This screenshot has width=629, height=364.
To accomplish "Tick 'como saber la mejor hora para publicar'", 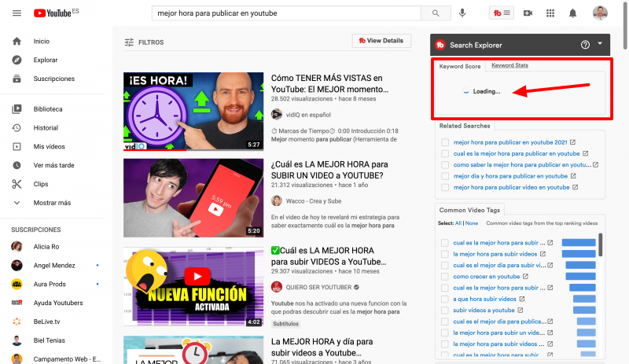I will [x=446, y=165].
